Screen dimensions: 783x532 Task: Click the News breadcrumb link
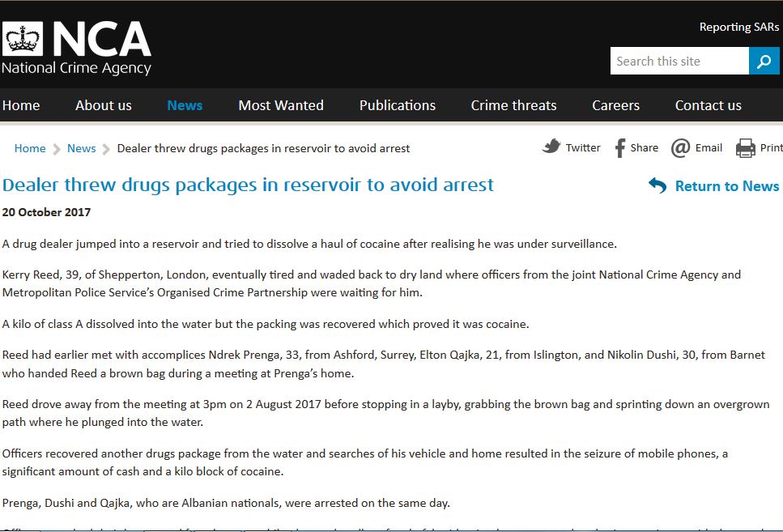(x=81, y=148)
